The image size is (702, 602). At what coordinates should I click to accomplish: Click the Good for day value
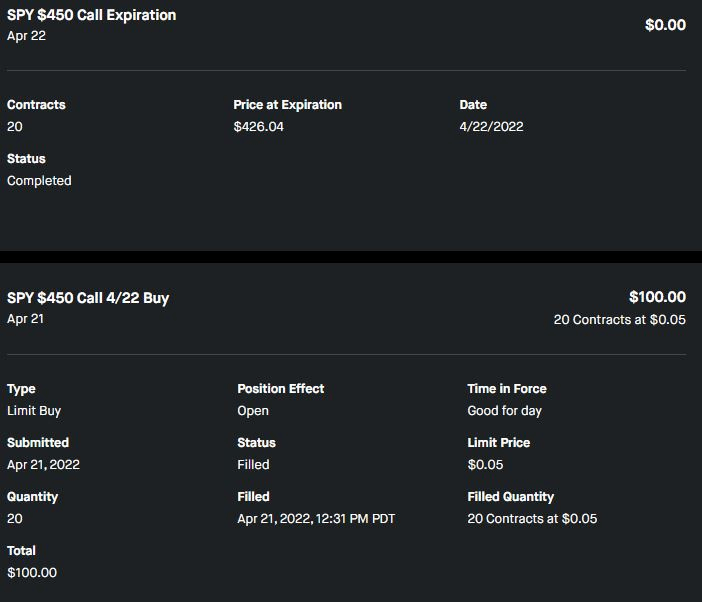coord(504,411)
